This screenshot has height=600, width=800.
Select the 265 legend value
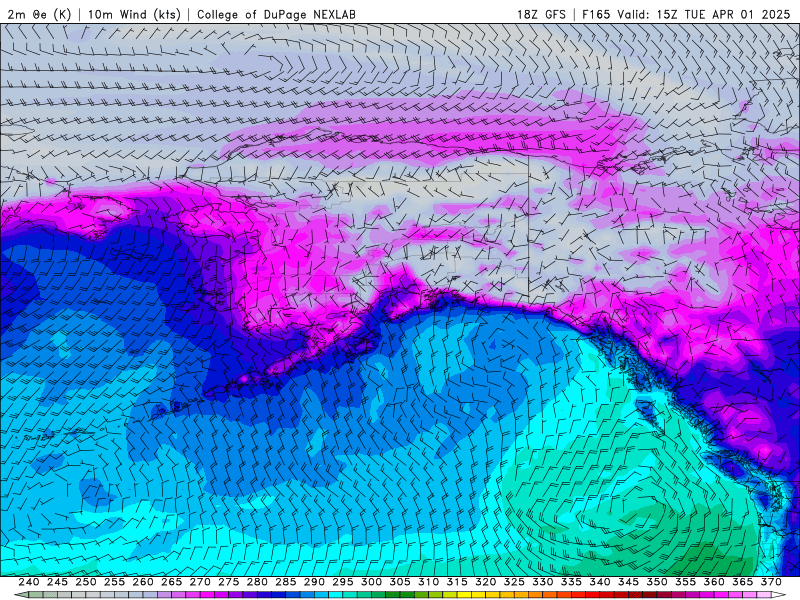click(171, 582)
